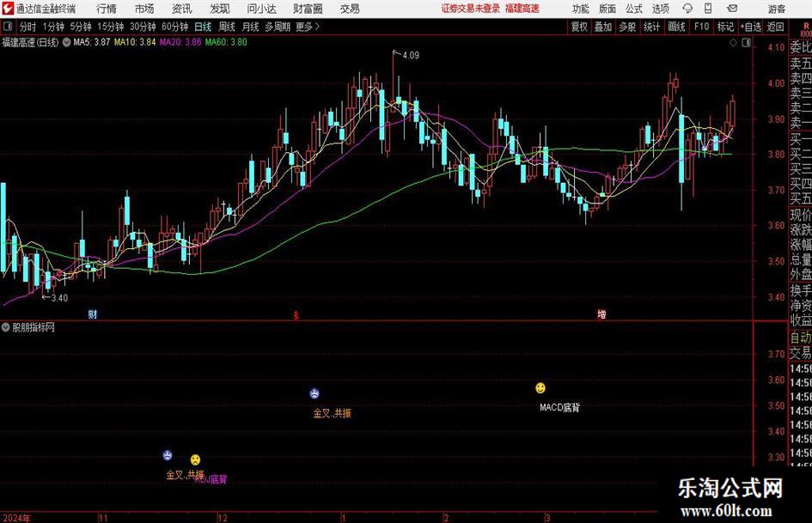Click the MA10: 3.84 indicator value
The width and height of the screenshot is (812, 523).
[135, 42]
